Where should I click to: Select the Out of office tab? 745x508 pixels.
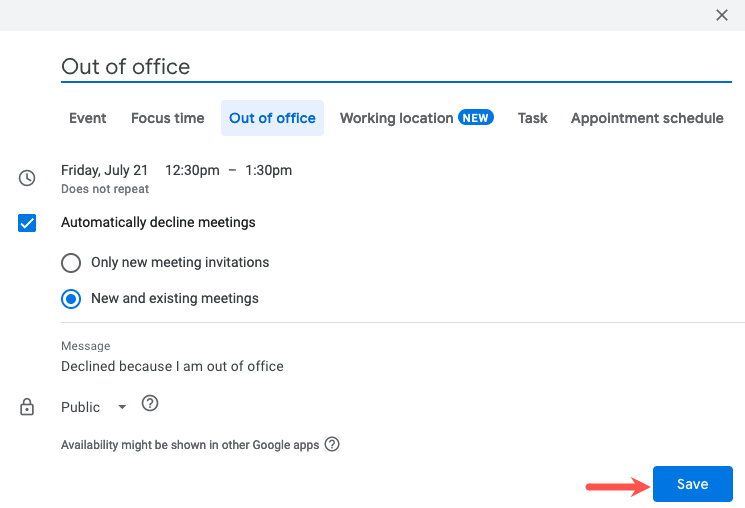coord(272,118)
